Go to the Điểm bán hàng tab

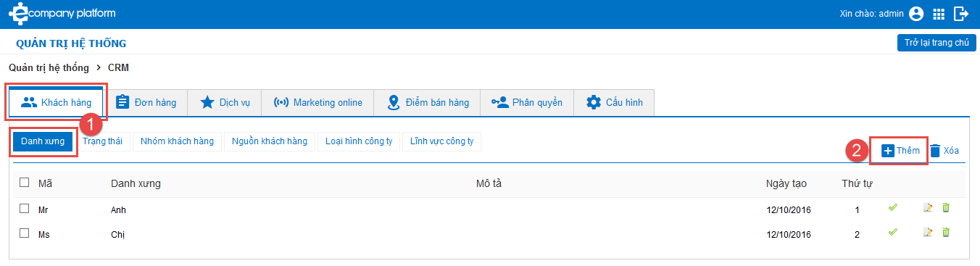point(428,102)
